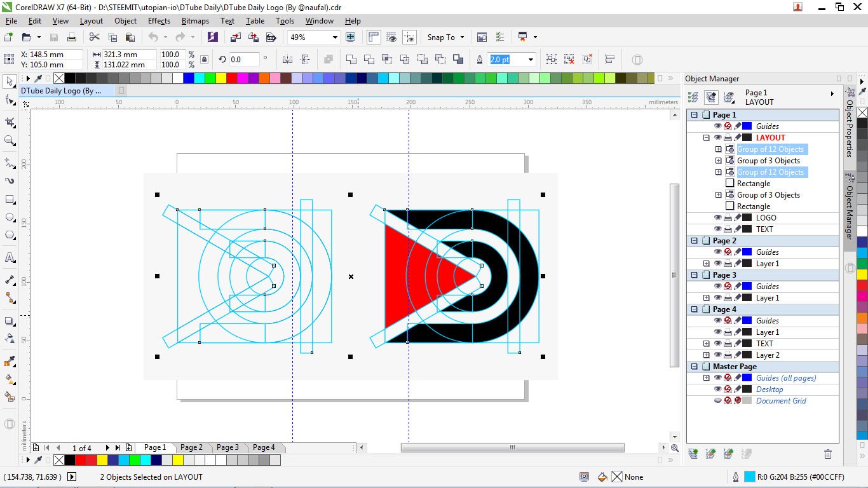
Task: Click the rotation angle input field
Action: 244,59
